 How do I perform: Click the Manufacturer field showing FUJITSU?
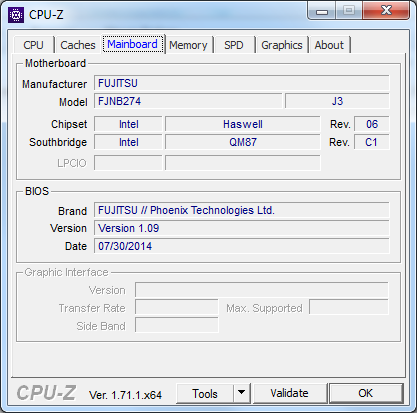pyautogui.click(x=242, y=83)
